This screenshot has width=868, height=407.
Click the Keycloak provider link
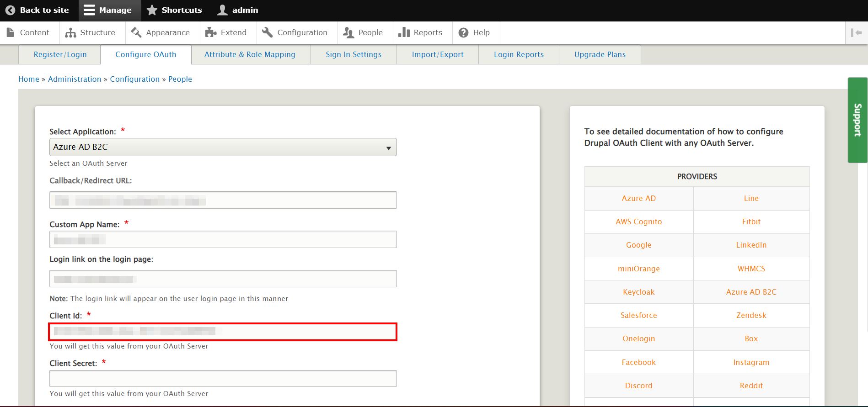[x=638, y=292]
